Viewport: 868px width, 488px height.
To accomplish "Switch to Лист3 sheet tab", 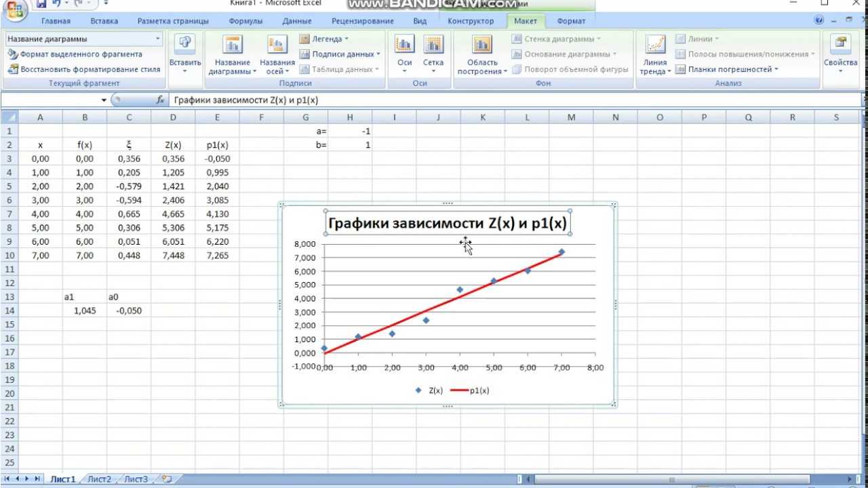I will [x=136, y=479].
